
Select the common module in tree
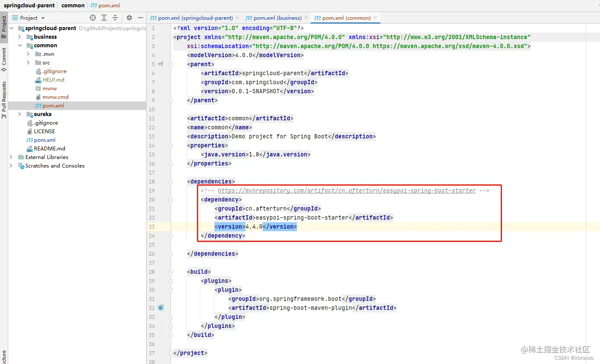click(x=45, y=46)
